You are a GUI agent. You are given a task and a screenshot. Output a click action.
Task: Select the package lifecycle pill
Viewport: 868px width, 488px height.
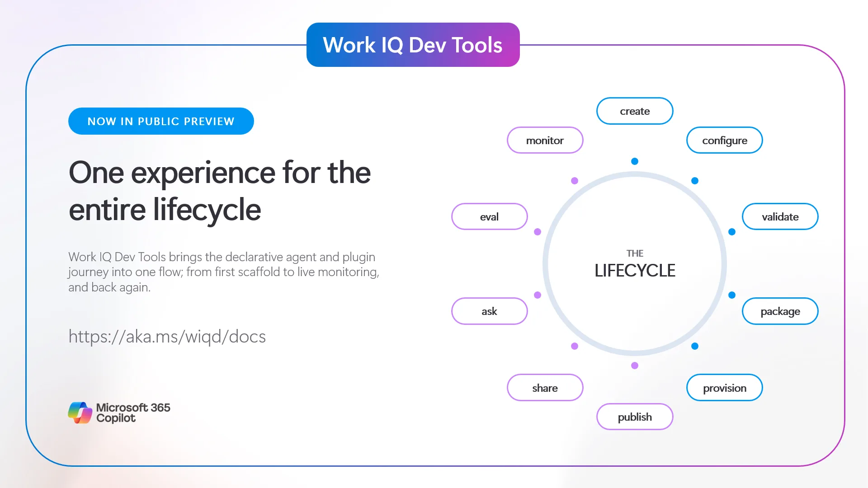tap(780, 311)
